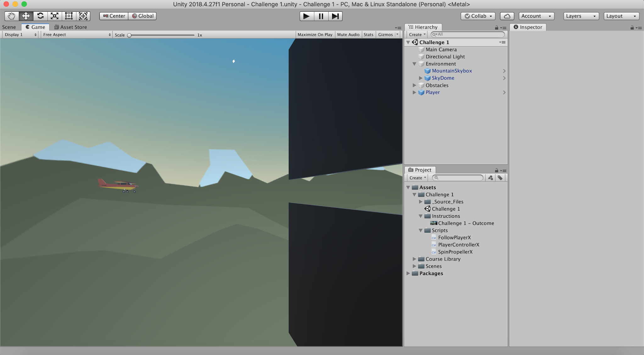Click the Step frame button
Screen dimensions: 644x355
point(335,16)
